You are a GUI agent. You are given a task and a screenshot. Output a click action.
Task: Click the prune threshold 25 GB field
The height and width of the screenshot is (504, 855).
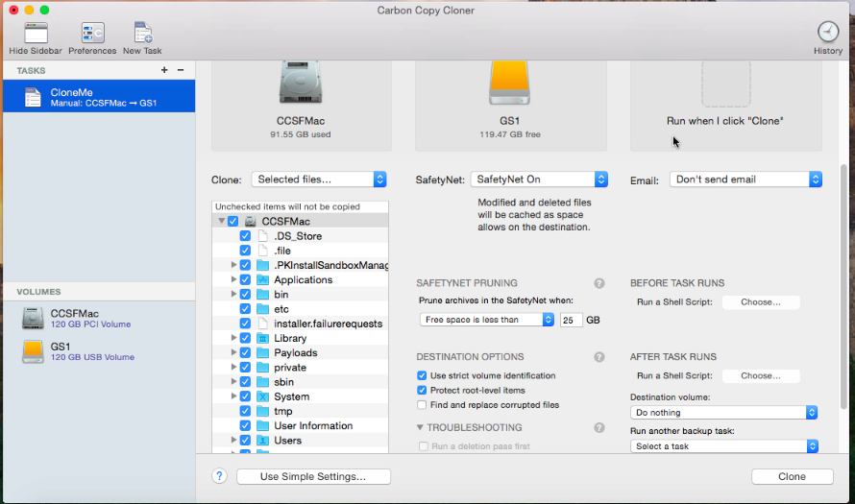tap(571, 320)
